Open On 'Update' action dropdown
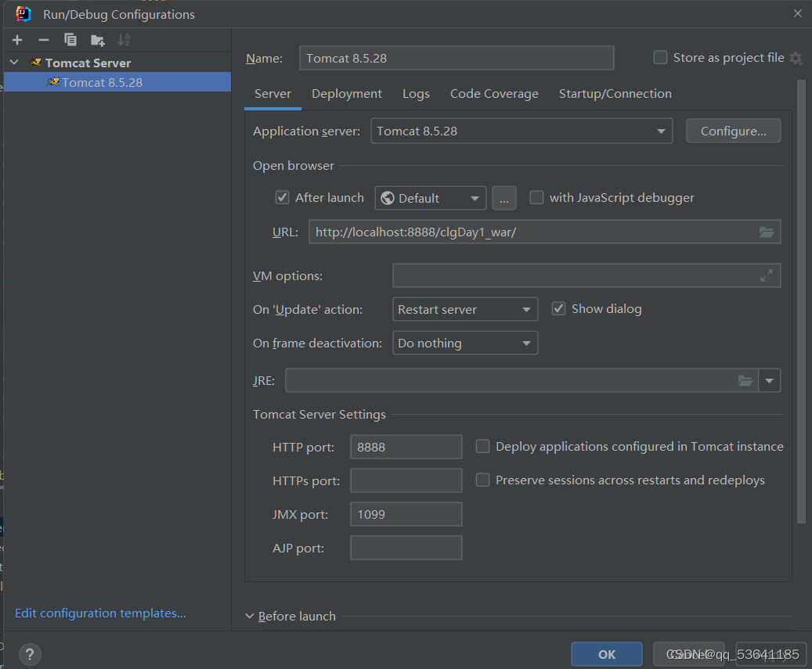The height and width of the screenshot is (669, 812). [465, 309]
